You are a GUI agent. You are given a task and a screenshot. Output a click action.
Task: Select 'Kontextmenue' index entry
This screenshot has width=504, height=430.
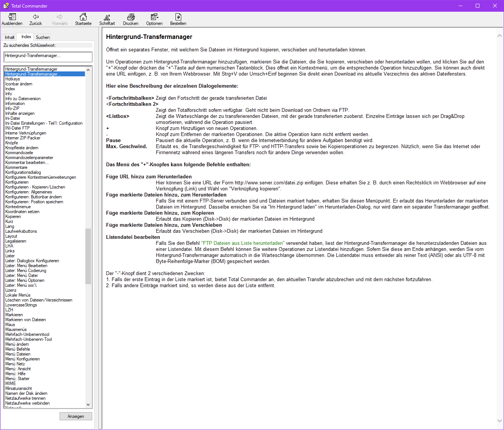(x=18, y=207)
